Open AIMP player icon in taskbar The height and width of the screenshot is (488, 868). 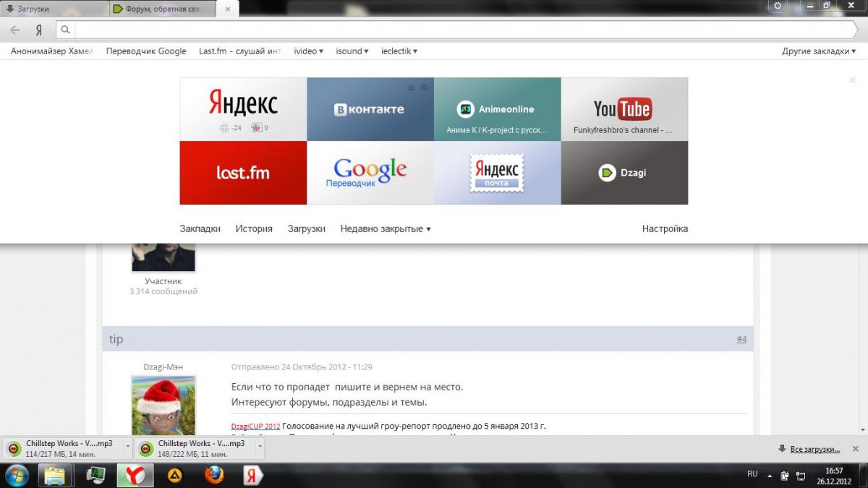click(174, 474)
